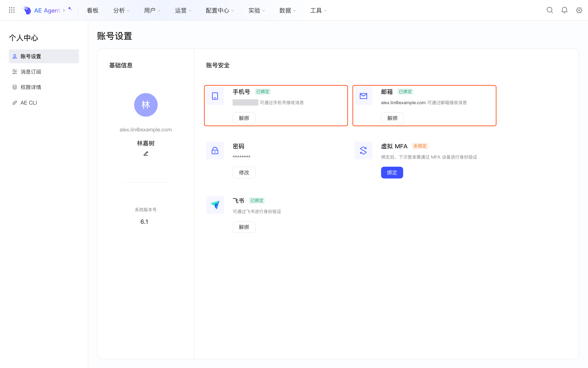The height and width of the screenshot is (368, 588).
Task: Click the 已绑定 tag next to 邮箱
Action: point(405,92)
